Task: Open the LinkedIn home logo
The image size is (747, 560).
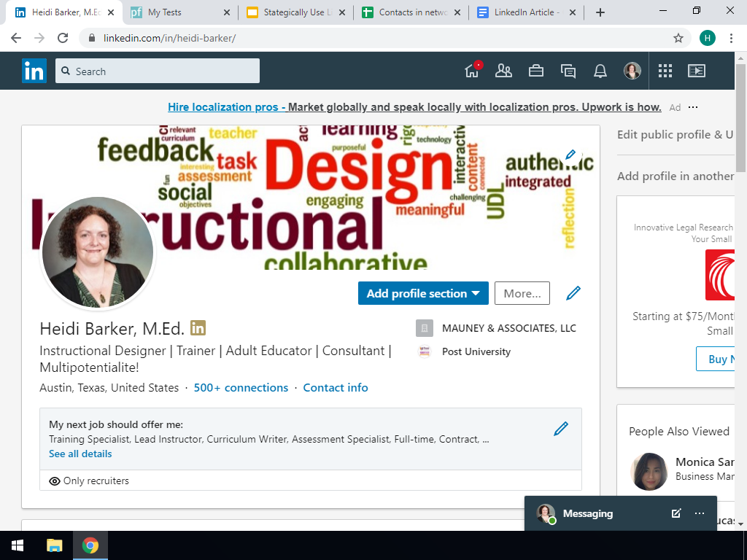Action: [34, 71]
